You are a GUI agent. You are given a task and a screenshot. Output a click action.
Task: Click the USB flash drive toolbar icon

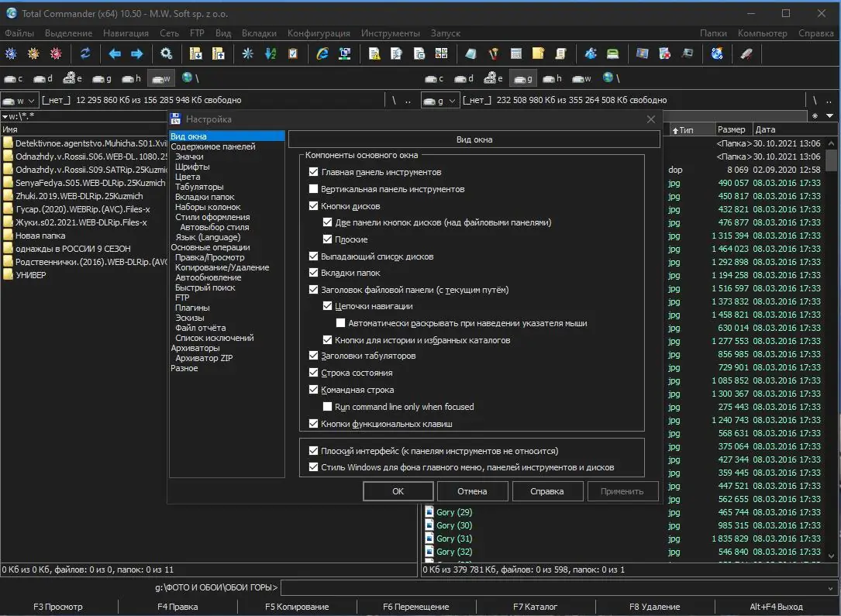tap(746, 53)
